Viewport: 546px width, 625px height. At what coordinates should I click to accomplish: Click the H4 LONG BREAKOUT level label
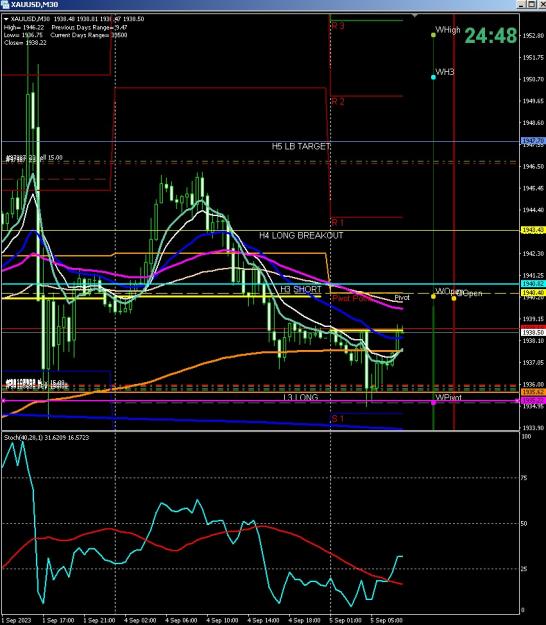tap(301, 236)
